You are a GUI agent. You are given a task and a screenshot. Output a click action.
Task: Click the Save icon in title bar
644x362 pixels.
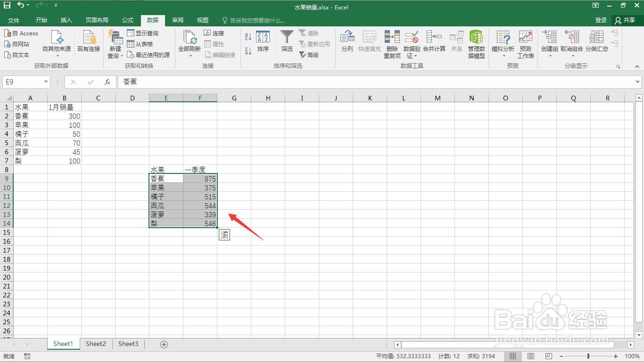(7, 5)
